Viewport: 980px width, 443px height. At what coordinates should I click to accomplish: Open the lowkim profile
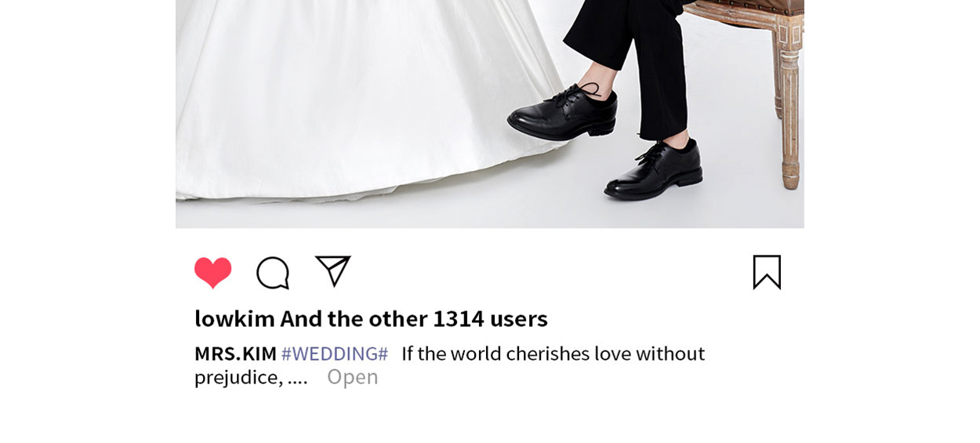coord(234,318)
